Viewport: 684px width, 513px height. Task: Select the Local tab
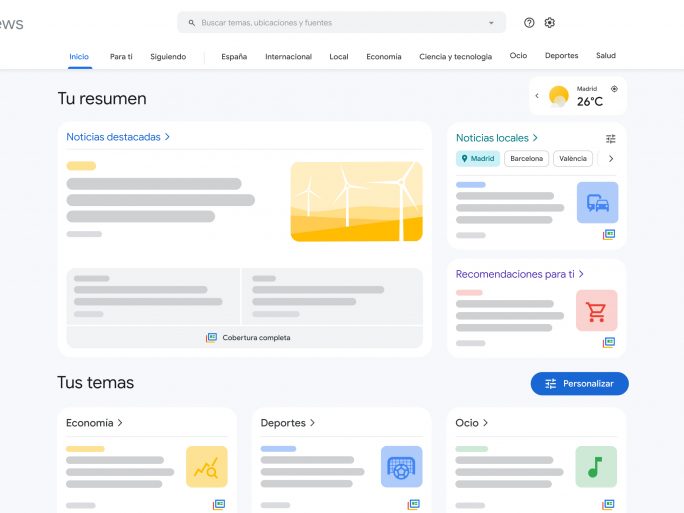[x=339, y=57]
